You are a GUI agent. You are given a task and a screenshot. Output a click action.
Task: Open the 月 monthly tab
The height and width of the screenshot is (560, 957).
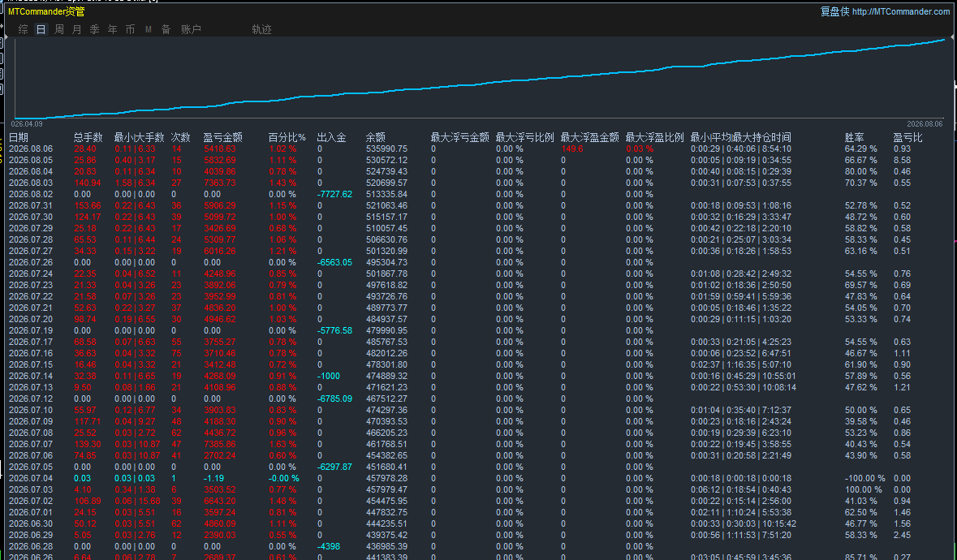point(76,29)
